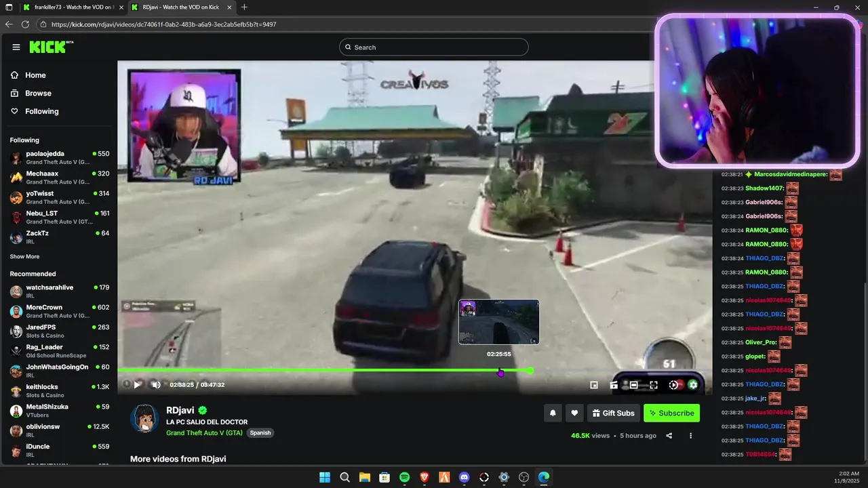
Task: Open the video player settings gear
Action: point(693,385)
